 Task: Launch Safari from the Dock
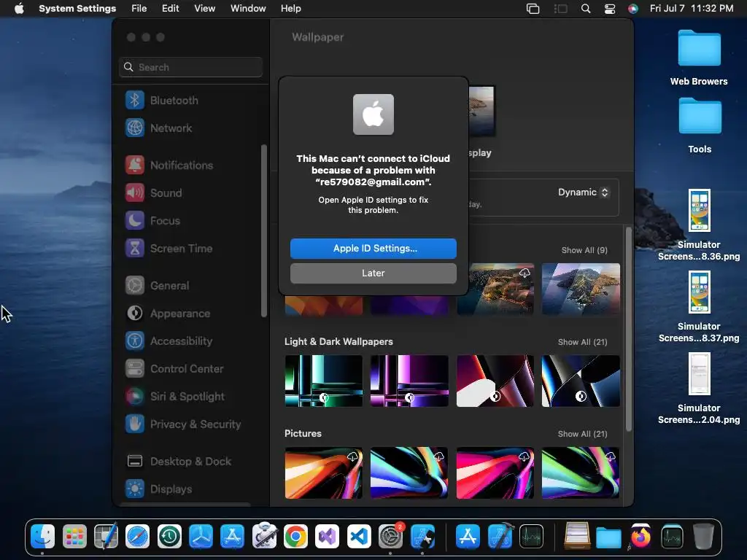point(137,537)
